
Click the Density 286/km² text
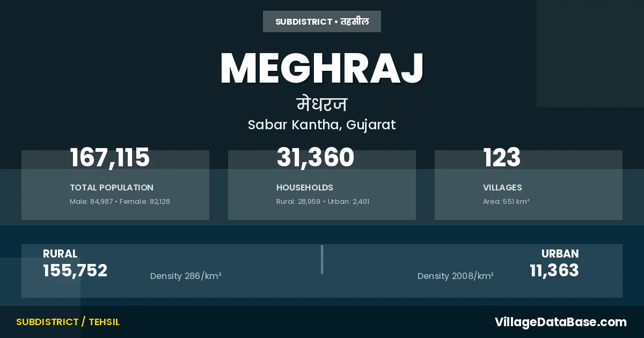pyautogui.click(x=186, y=276)
